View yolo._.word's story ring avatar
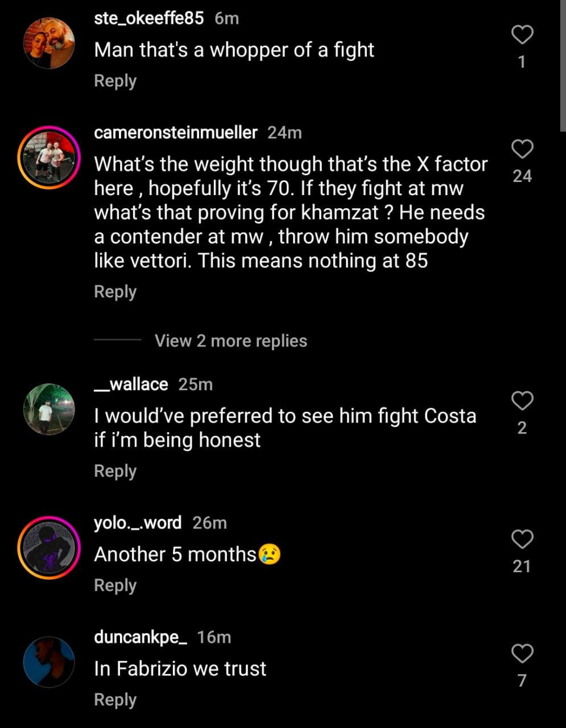Viewport: 566px width, 728px height. click(x=49, y=547)
